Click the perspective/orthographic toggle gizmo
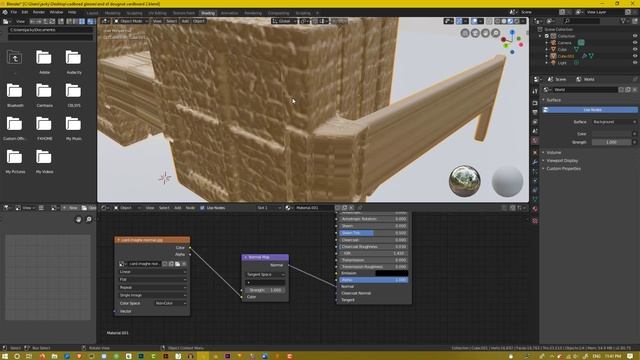 (465, 33)
